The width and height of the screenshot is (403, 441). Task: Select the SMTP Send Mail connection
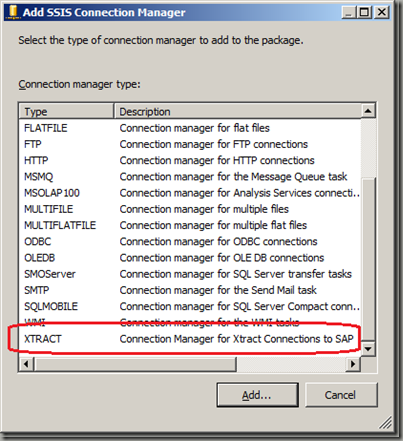[190, 290]
